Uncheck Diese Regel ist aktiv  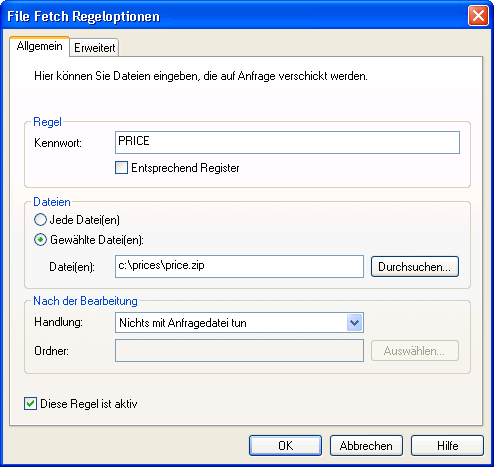pos(30,404)
